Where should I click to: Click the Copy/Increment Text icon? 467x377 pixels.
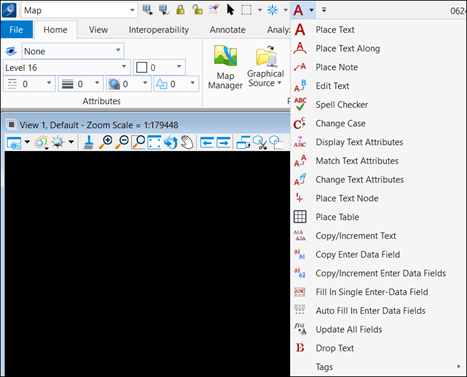(x=300, y=236)
